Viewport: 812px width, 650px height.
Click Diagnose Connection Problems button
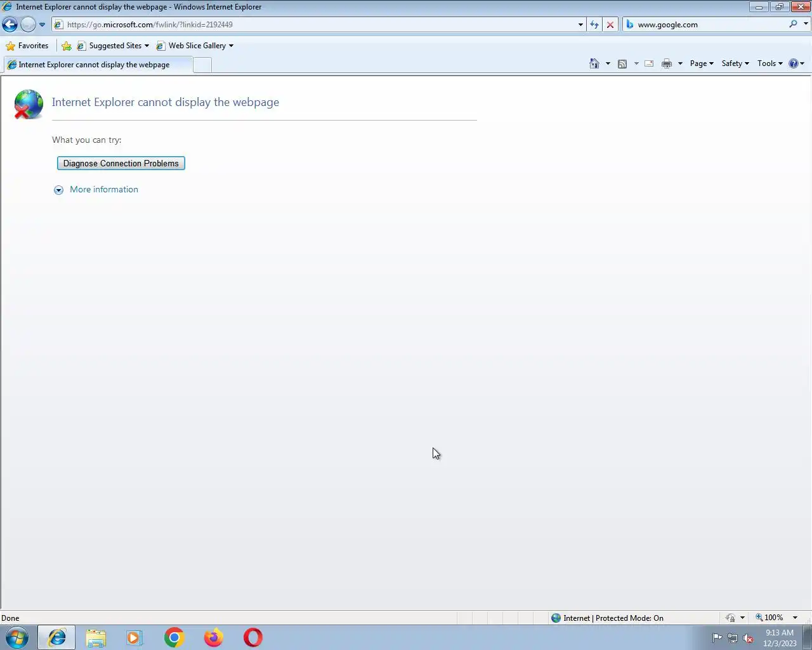pos(121,163)
